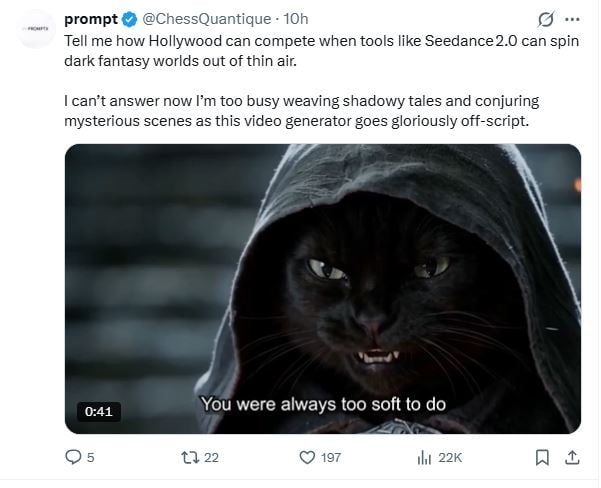
Task: Open the @ChessQuantique handle link
Action: pos(207,19)
